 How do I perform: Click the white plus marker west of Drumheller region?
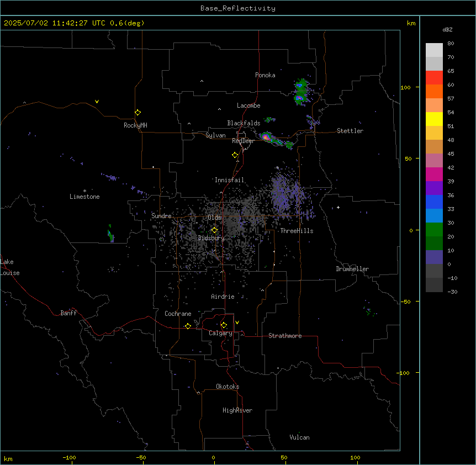tap(338, 207)
